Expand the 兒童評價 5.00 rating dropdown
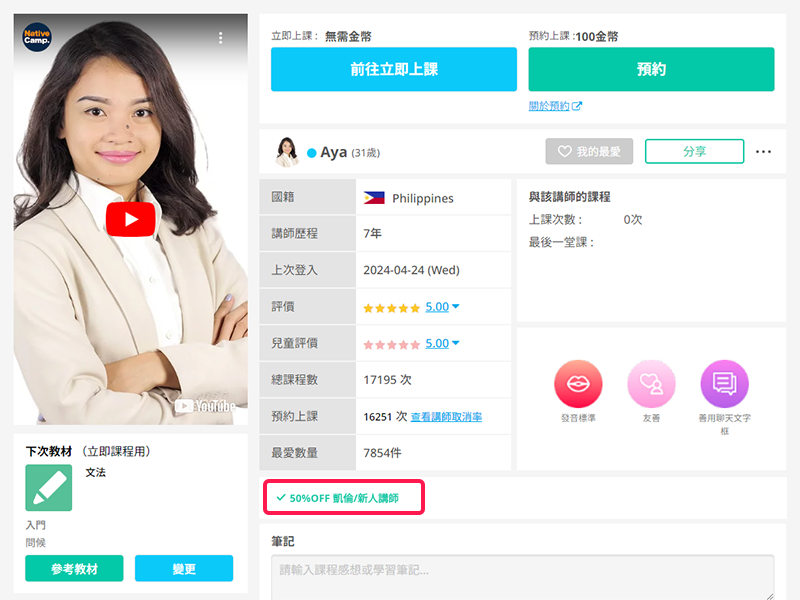 click(442, 343)
